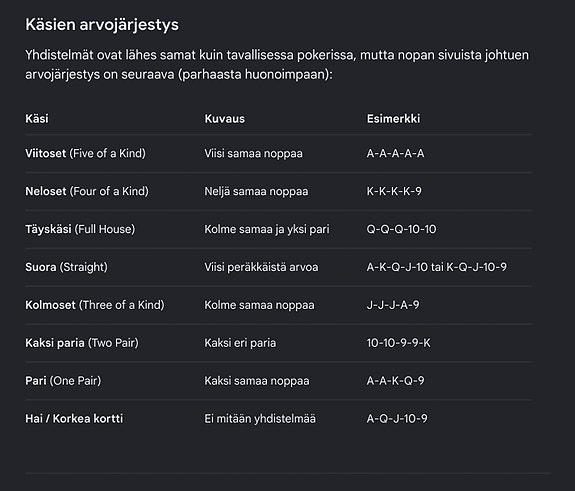Click the Suora (Straight) cell

66,267
